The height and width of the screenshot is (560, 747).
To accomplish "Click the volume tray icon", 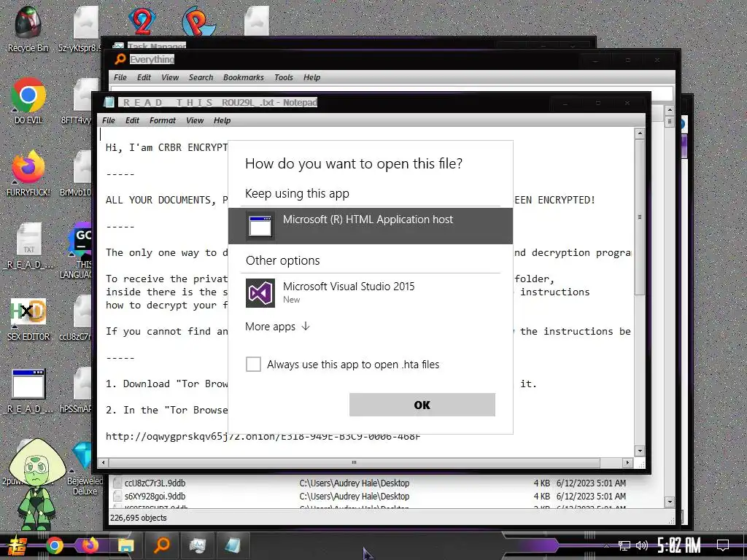I will [x=642, y=545].
